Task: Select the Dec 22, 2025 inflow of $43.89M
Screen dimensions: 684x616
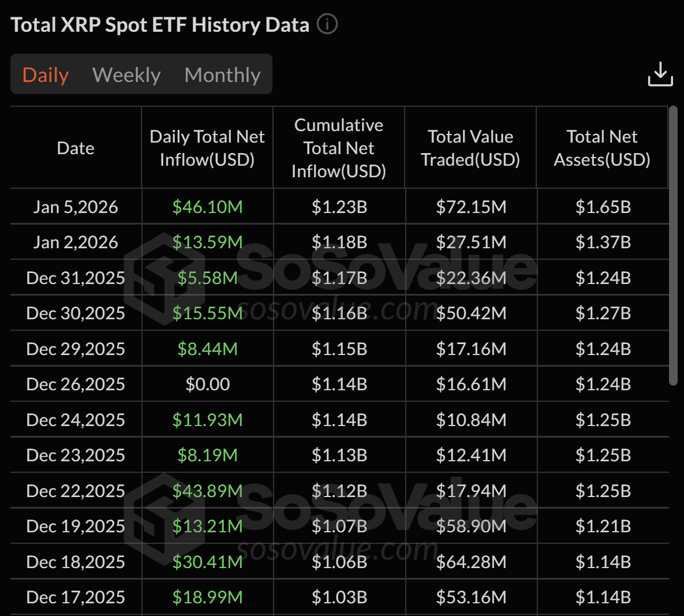Action: tap(207, 490)
